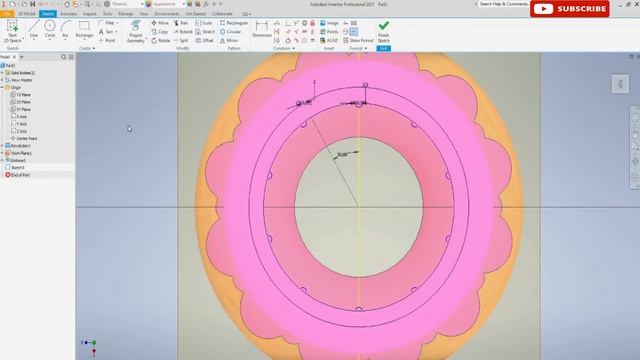
Task: Click the Exit panel button
Action: coord(383,49)
